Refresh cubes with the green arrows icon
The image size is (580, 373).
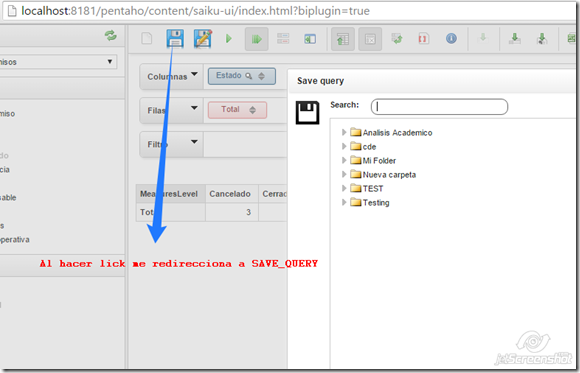[110, 36]
